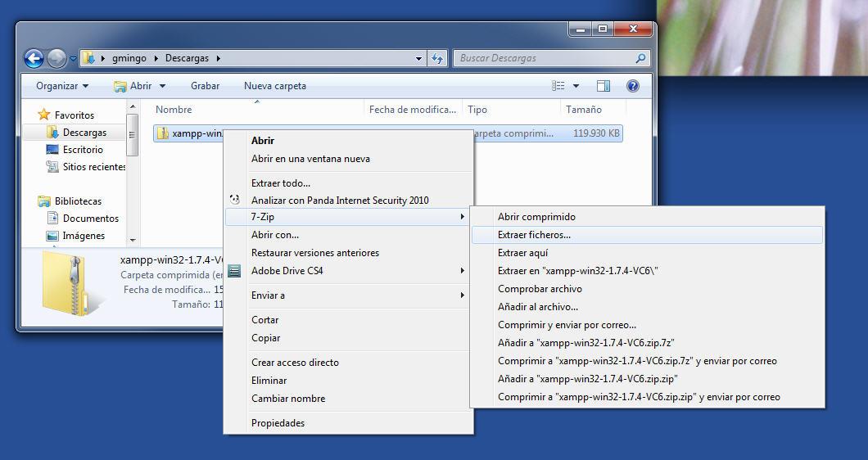Click Propiedades in the context menu
Image resolution: width=868 pixels, height=460 pixels.
point(278,423)
